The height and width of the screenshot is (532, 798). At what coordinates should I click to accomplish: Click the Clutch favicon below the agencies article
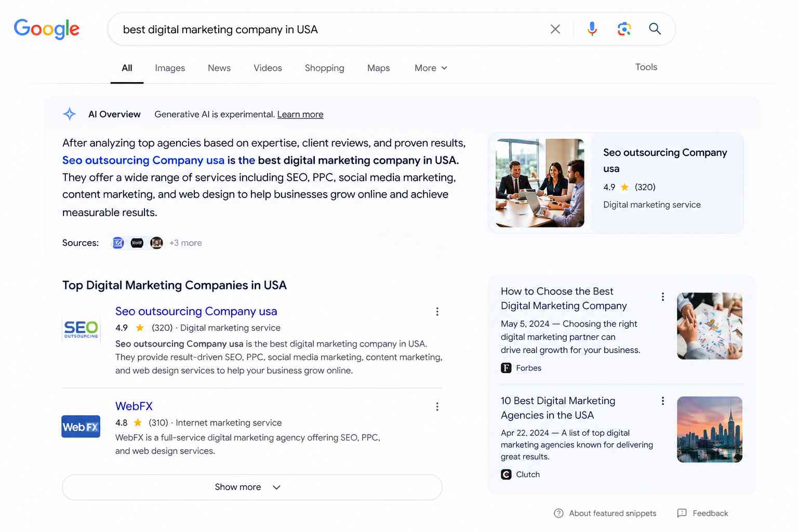506,474
